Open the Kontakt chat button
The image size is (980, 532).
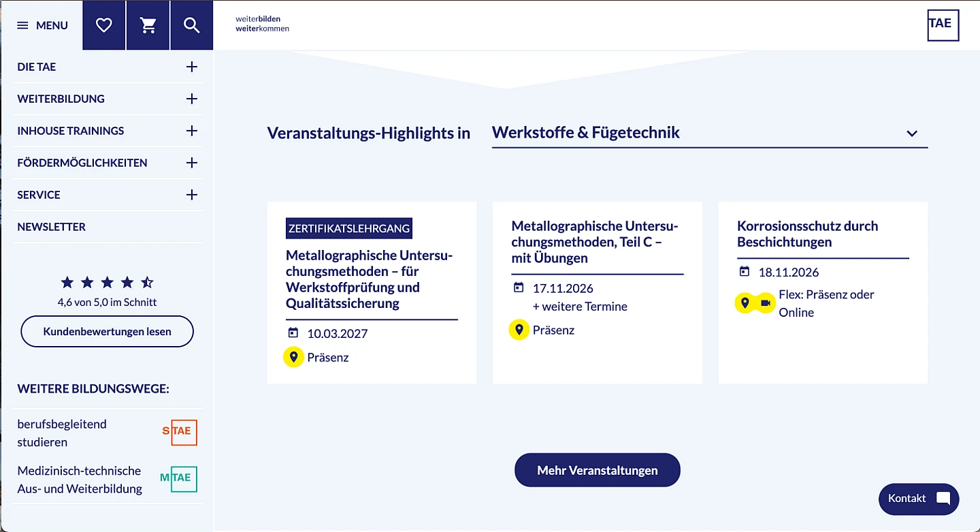click(x=919, y=499)
